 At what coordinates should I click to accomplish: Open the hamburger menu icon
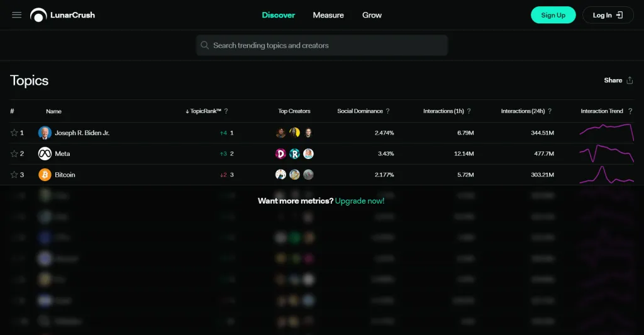[x=17, y=15]
